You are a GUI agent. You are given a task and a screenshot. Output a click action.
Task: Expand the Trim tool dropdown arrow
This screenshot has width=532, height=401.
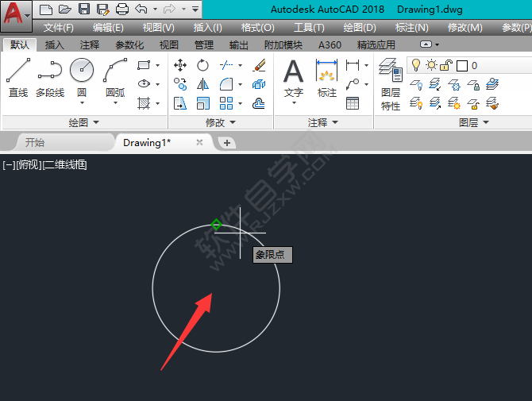(x=241, y=65)
